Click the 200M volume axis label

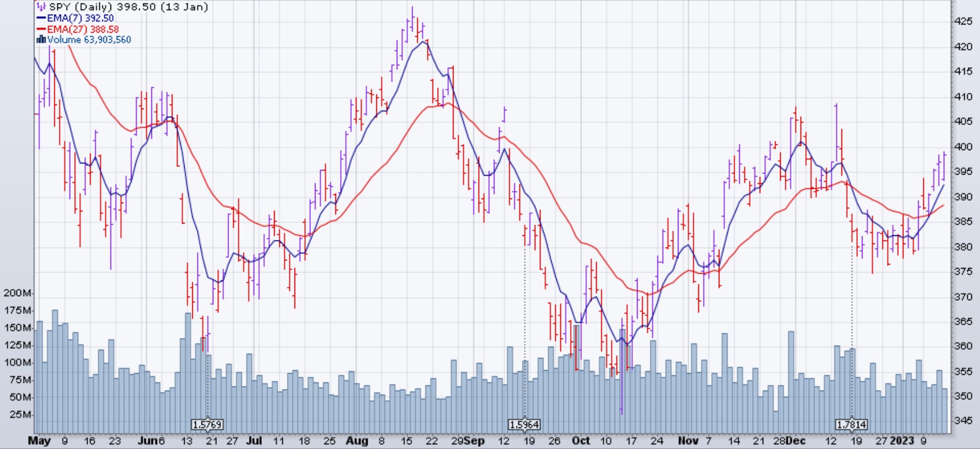[x=17, y=293]
